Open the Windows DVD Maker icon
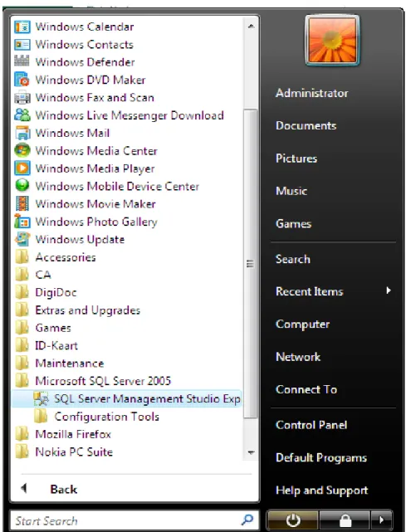 22,80
